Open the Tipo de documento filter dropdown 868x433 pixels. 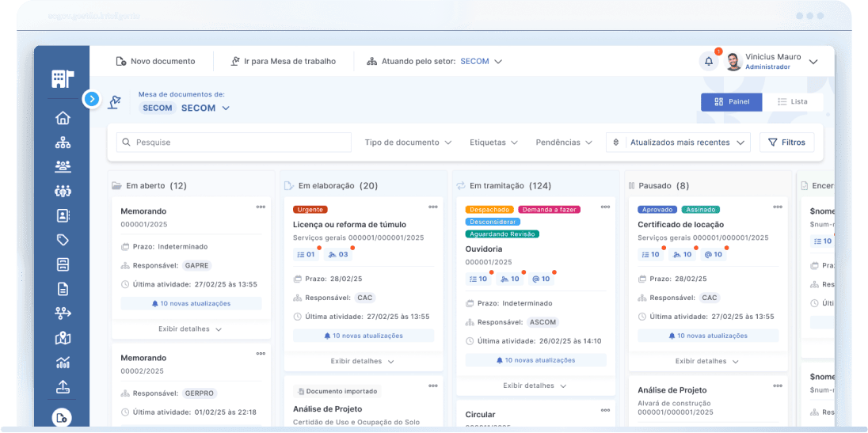point(408,142)
